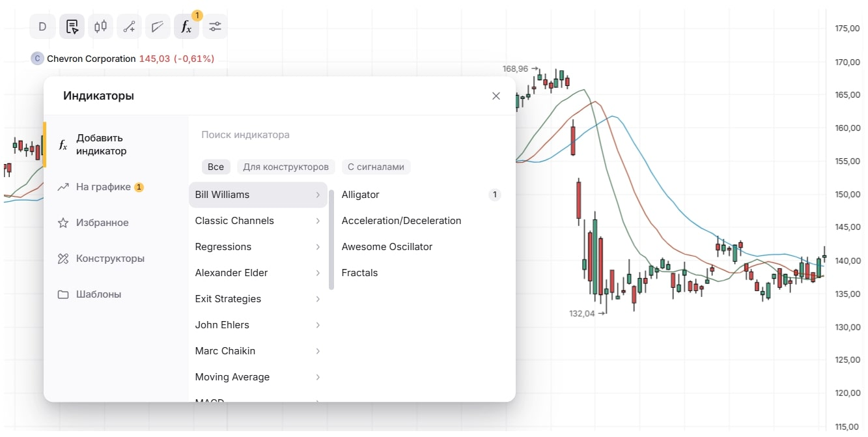Expand Classic Channels category
868x437 pixels.
point(258,221)
